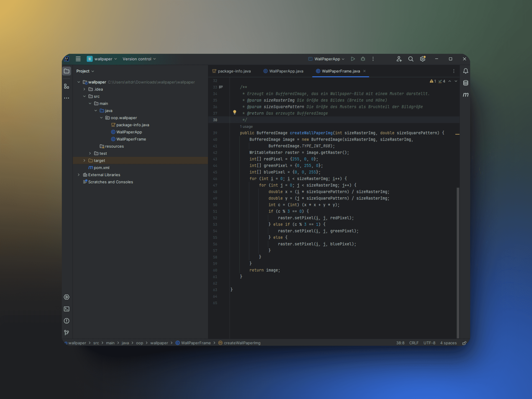Open the Terminal tool window
Viewport: 532px width, 399px height.
pos(66,309)
